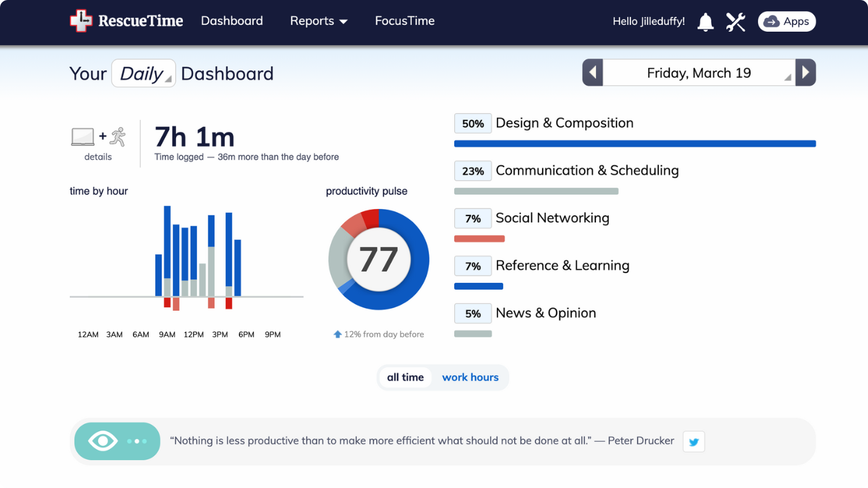This screenshot has width=868, height=488.
Task: Go to the next day arrow
Action: 806,72
